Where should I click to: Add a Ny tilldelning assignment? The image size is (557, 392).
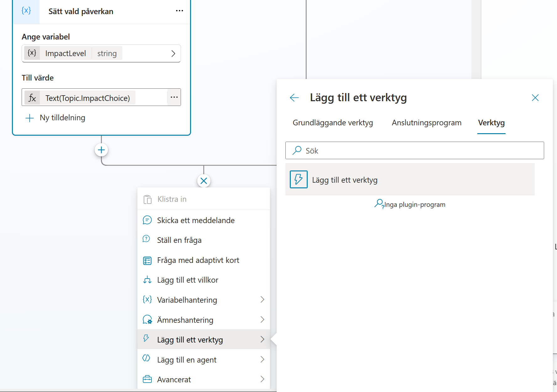click(55, 118)
